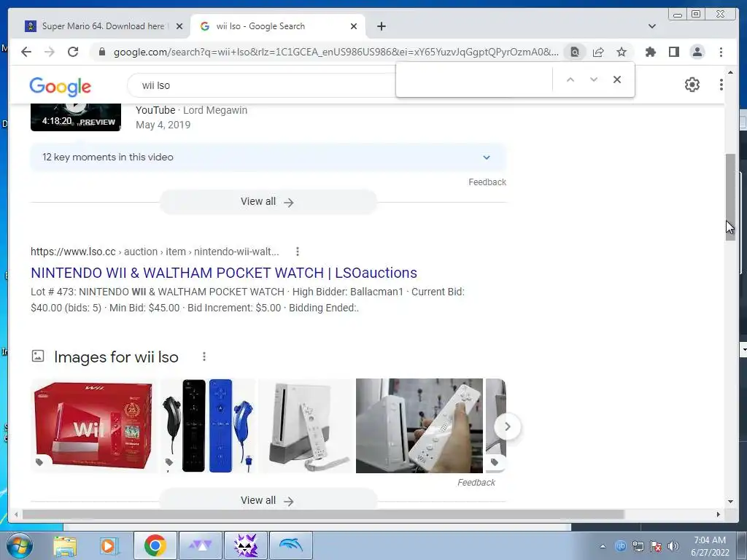
Task: Close the Super Mario 64 tab
Action: tap(179, 26)
